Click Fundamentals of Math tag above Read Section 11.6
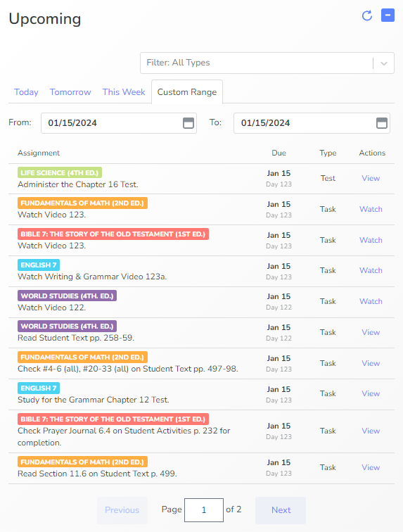Viewport: 403px width, 532px height. (x=82, y=462)
